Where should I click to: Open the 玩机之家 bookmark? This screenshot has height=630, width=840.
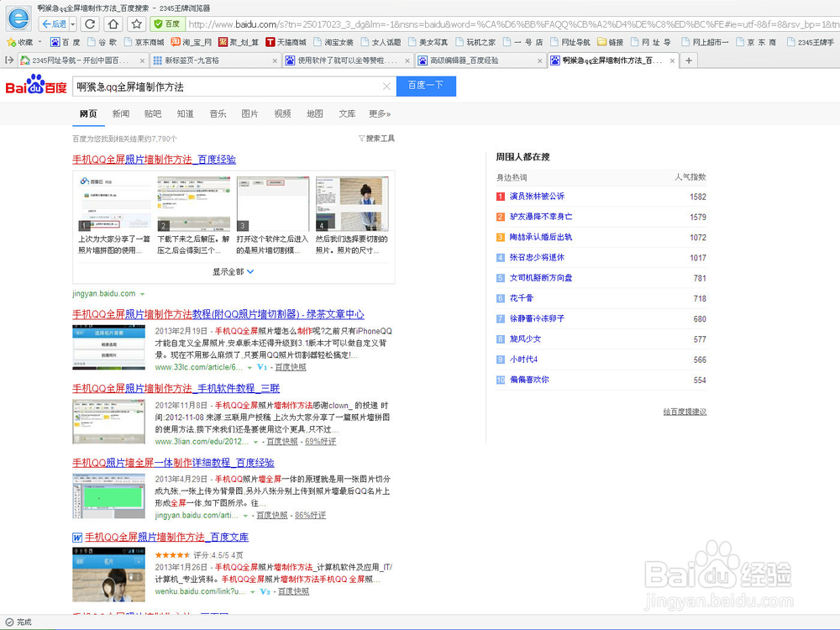[475, 42]
